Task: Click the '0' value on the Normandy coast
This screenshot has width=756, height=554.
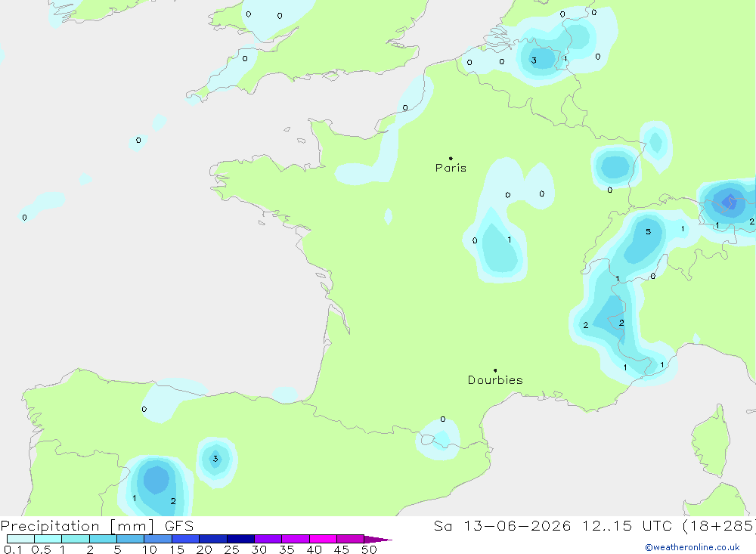Action: (x=405, y=107)
